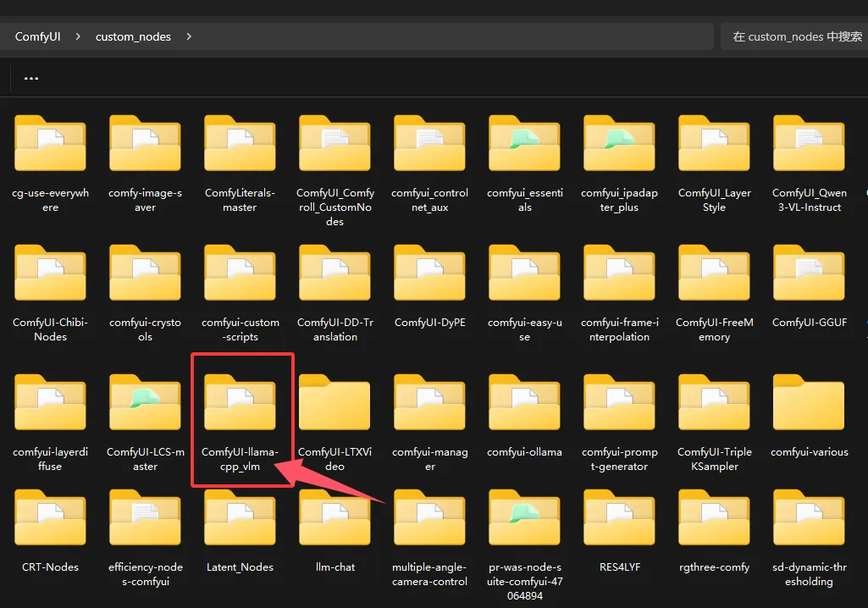This screenshot has height=608, width=868.
Task: Click the custom_nodes search box
Action: pos(794,36)
